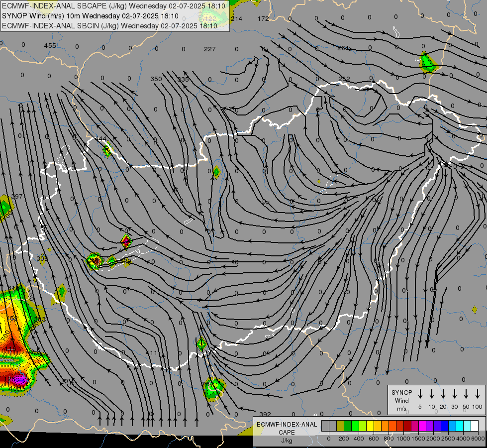This screenshot has height=448, width=487.
Task: Pick the pale cyan swatch after 4000 tick
Action: [467, 426]
